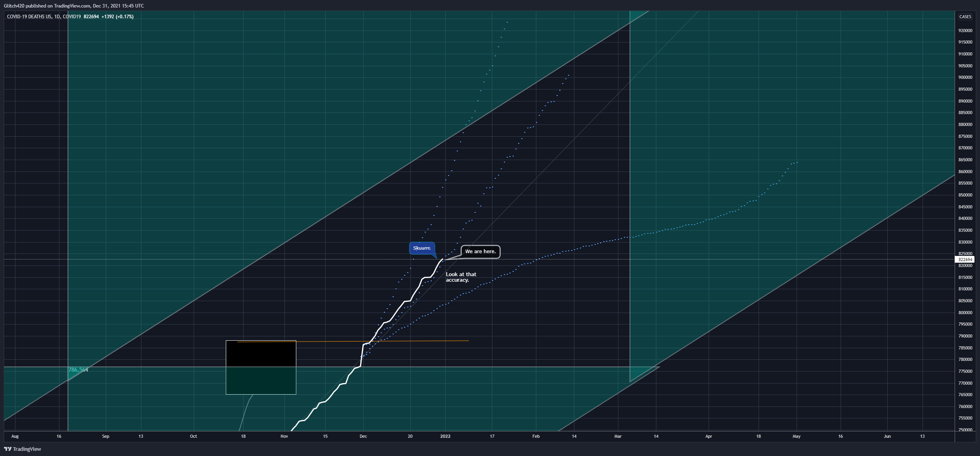Viewport: 980px width, 456px height.
Task: Click the 'Look at that accuracy.' text note
Action: pyautogui.click(x=461, y=277)
